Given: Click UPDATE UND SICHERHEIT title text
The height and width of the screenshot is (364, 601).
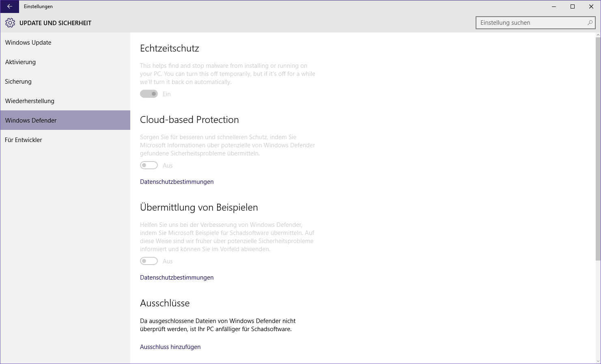Looking at the screenshot, I should (56, 23).
